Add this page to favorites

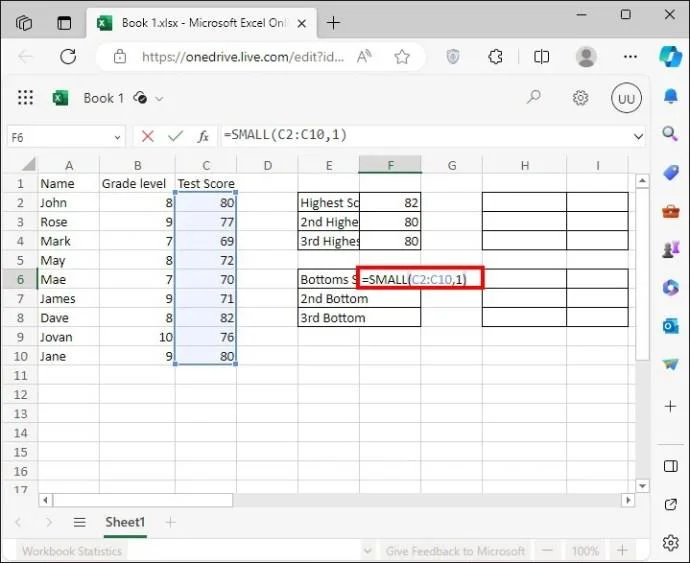pos(402,56)
